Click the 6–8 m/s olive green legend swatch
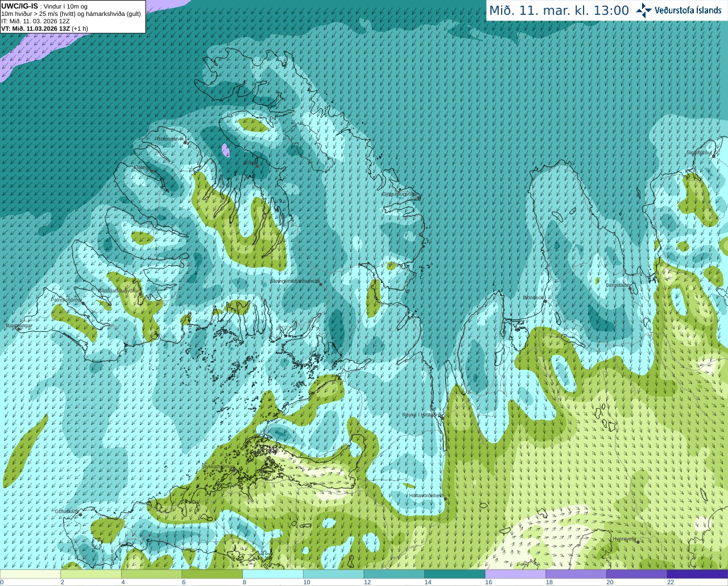728x586 pixels. [213, 573]
